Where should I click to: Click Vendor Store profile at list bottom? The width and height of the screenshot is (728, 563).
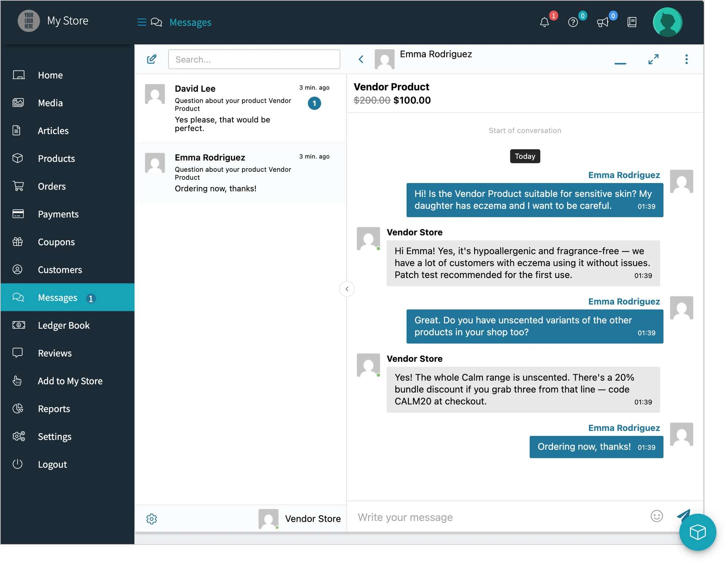300,519
